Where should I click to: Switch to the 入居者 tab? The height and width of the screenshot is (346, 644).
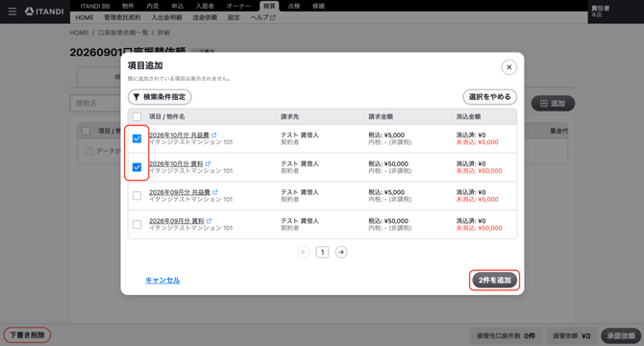(205, 6)
